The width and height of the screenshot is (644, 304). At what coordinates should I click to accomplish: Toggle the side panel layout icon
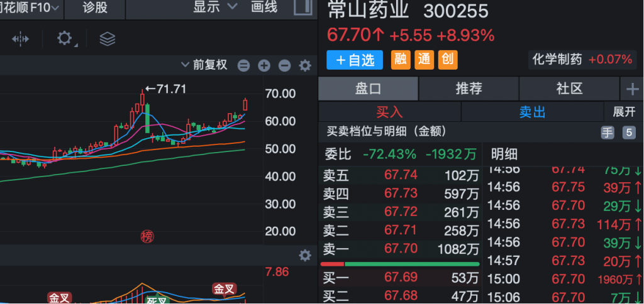pyautogui.click(x=303, y=8)
